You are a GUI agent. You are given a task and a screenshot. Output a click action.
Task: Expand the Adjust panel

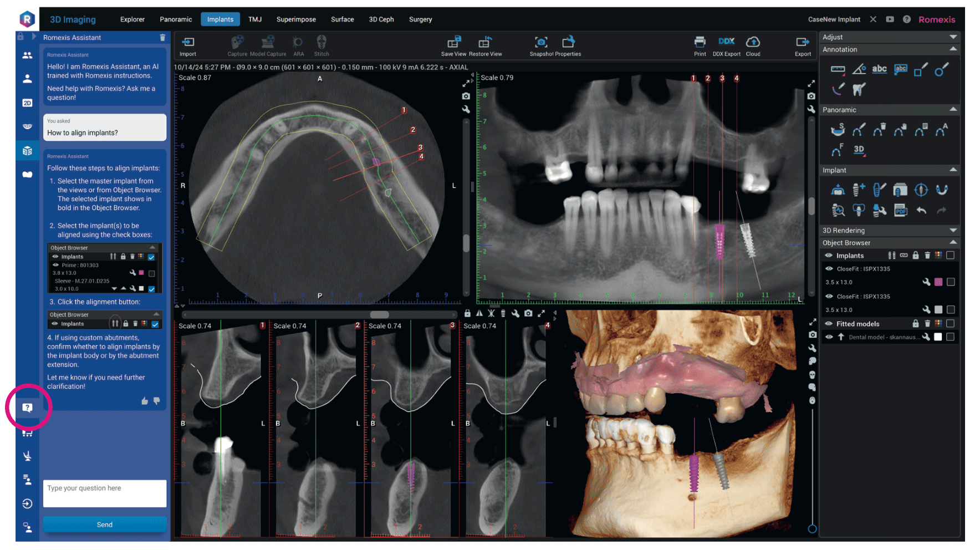[x=953, y=37]
